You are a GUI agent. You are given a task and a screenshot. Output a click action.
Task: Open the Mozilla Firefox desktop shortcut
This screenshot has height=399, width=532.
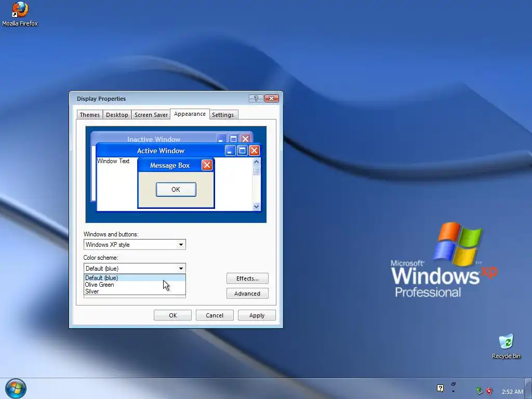pyautogui.click(x=20, y=14)
